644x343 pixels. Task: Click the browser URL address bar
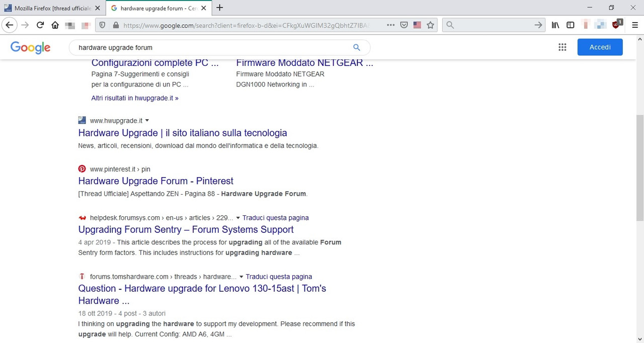point(247,25)
